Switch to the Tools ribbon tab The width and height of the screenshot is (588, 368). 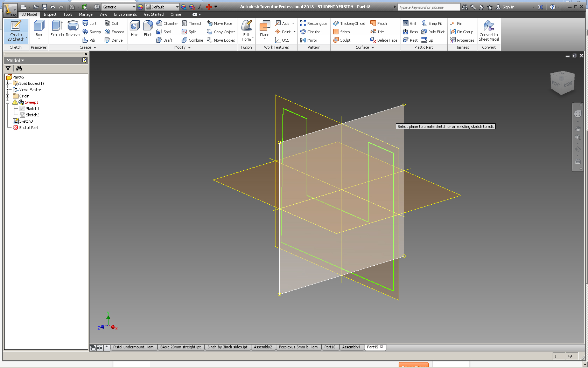tap(68, 14)
